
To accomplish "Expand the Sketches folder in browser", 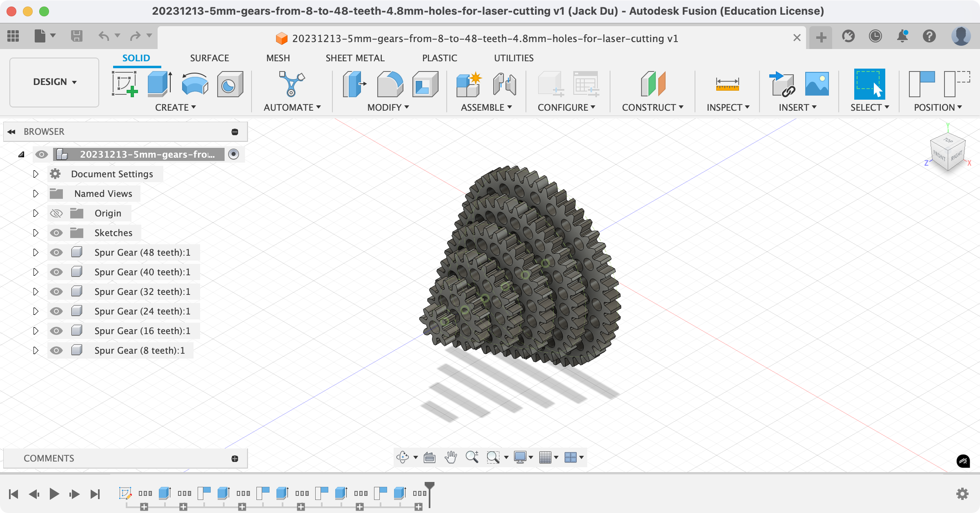I will 36,233.
